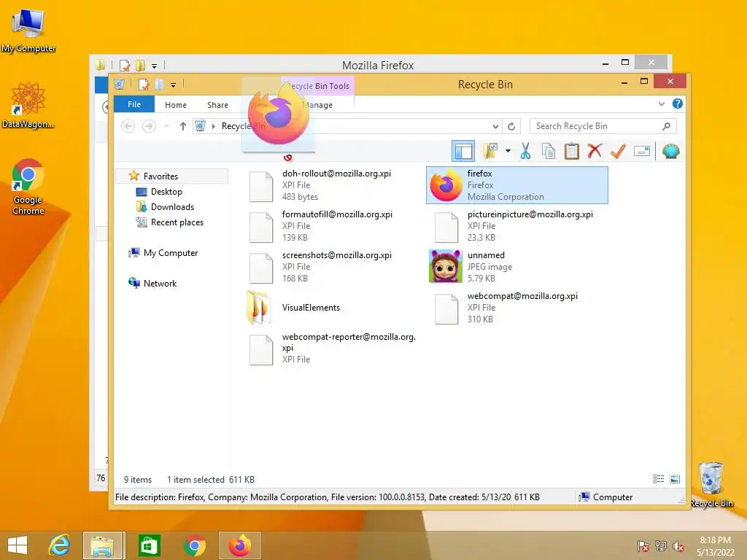Select the Recycle Bin Tools contextual tab
This screenshot has width=747, height=560.
pos(318,86)
